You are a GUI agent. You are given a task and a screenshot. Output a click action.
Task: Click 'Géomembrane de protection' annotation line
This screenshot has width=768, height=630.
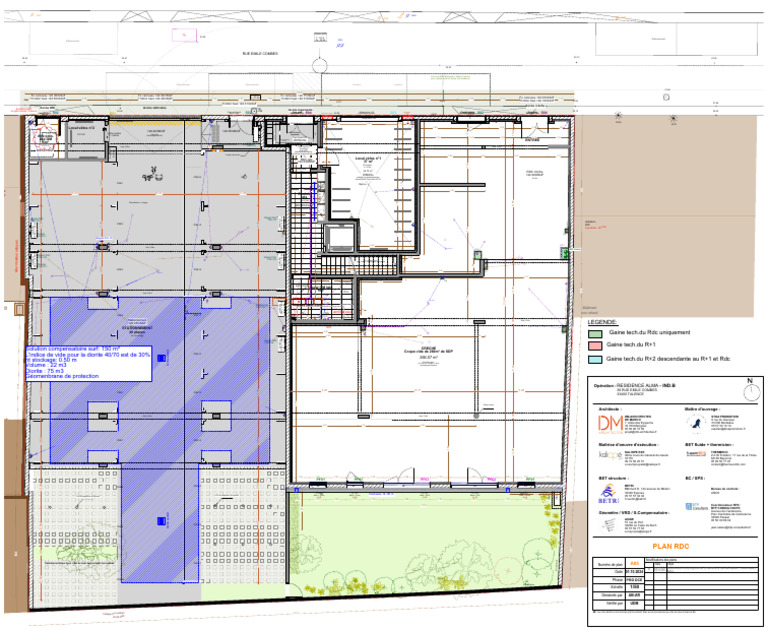(63, 377)
